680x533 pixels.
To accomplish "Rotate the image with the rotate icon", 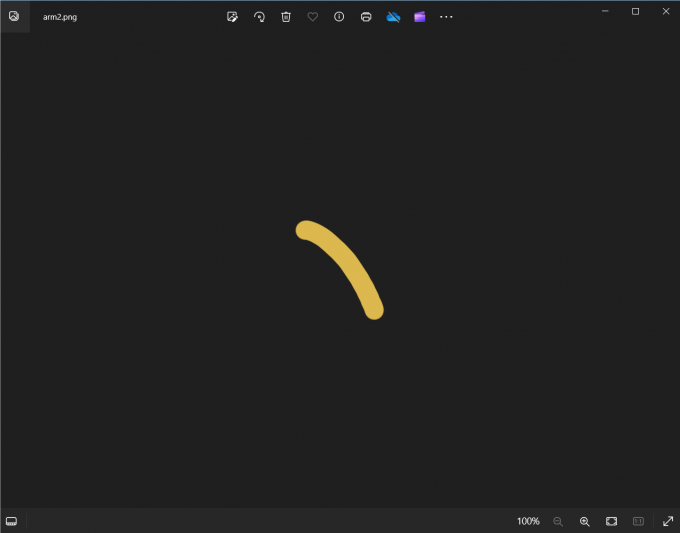I will (259, 17).
